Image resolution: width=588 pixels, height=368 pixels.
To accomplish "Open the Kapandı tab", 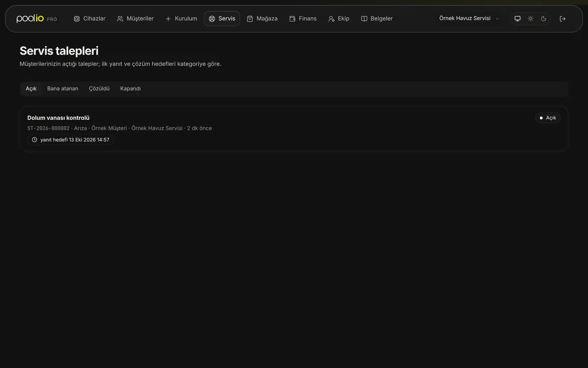I will (130, 89).
